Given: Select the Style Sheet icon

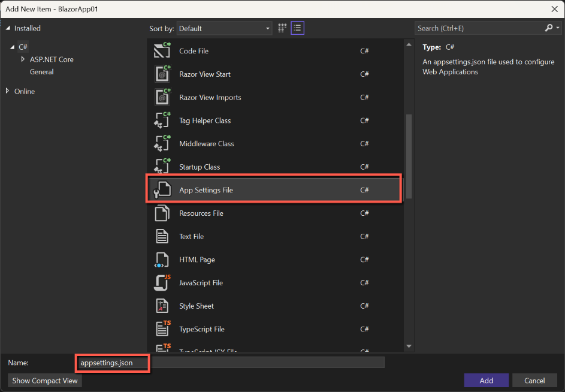Looking at the screenshot, I should (162, 306).
